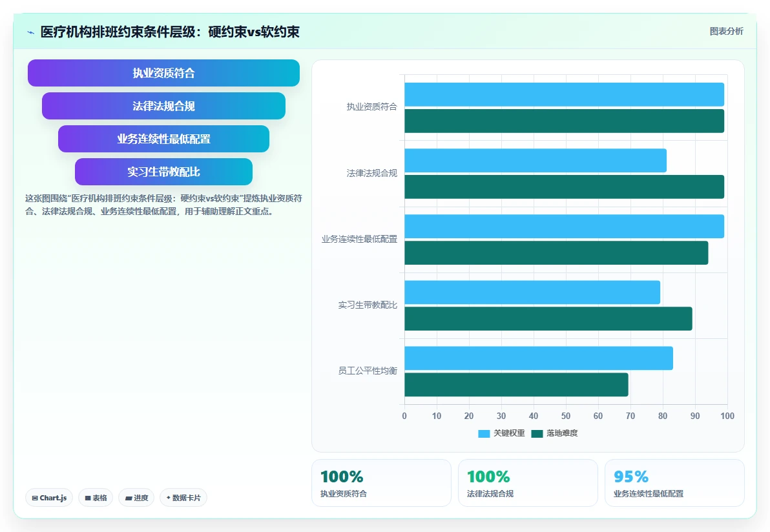Screen dimensions: 770x532
Task: Click the 业务连续性最低配置 chart axis label
Action: [x=359, y=239]
